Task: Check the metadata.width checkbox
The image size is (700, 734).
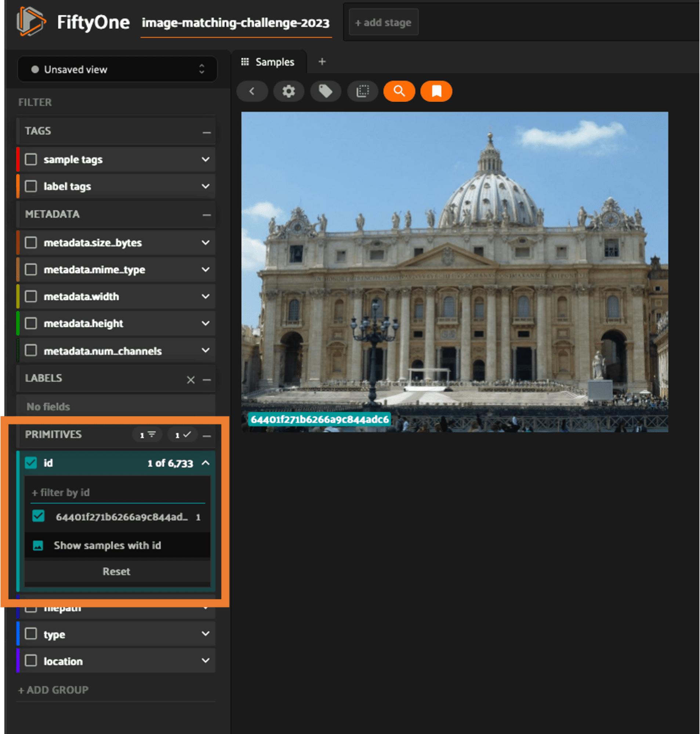Action: 31,296
